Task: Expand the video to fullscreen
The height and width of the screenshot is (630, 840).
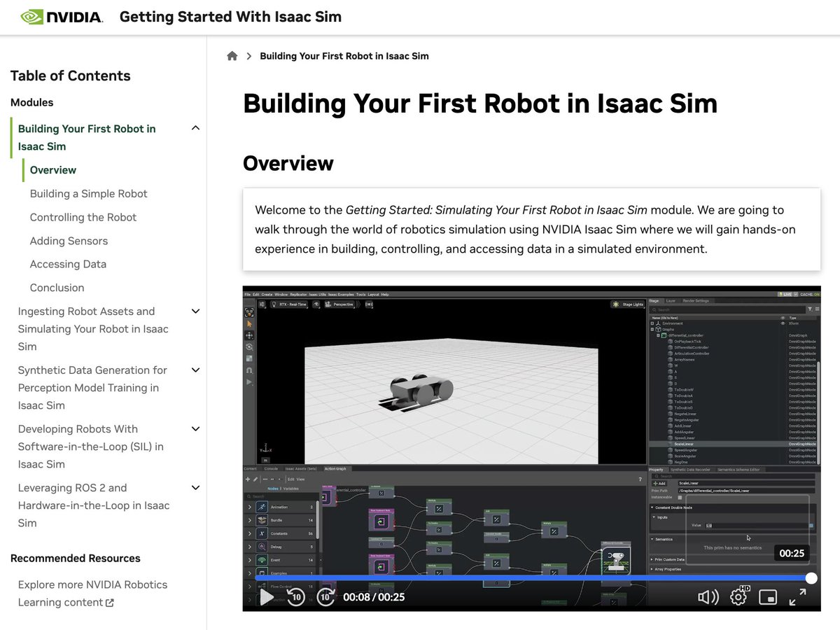Action: [797, 597]
